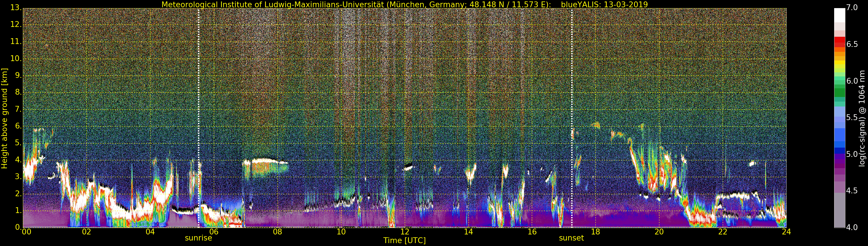868x246 pixels.
Task: Click the '12' time tick label
Action: coord(405,232)
